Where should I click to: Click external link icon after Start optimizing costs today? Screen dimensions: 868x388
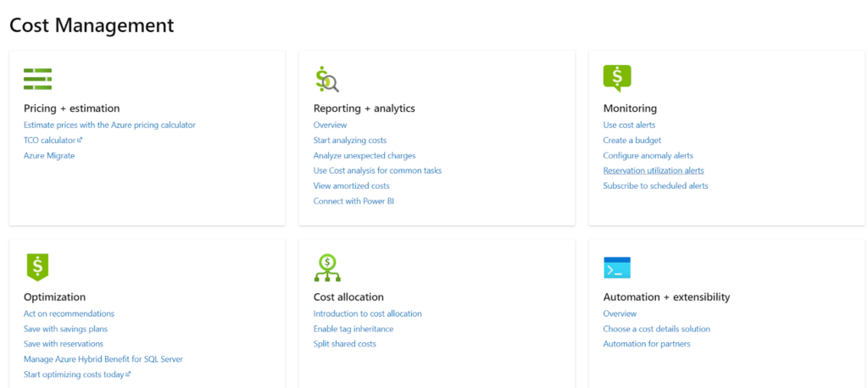[x=129, y=374]
